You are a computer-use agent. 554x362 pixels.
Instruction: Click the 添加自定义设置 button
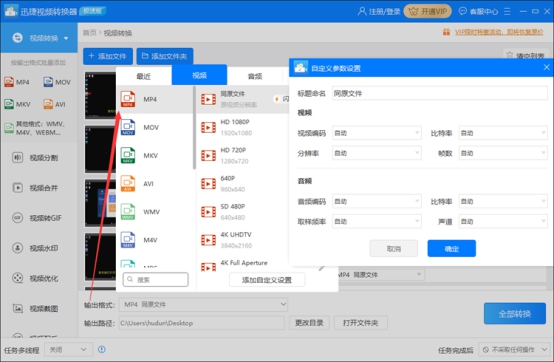(x=267, y=280)
